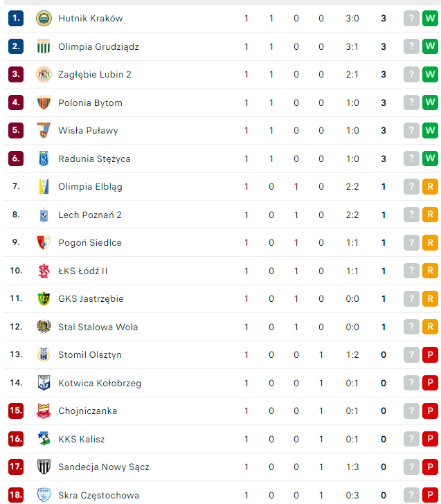The width and height of the screenshot is (441, 504).
Task: Click the GKS Jastrzębie club crest
Action: [x=44, y=298]
